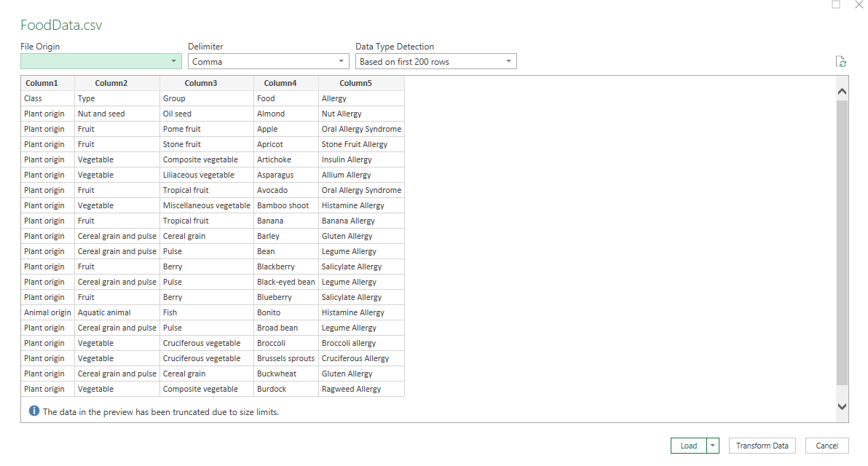Open the Load button dropdown arrow
The width and height of the screenshot is (868, 466).
713,446
